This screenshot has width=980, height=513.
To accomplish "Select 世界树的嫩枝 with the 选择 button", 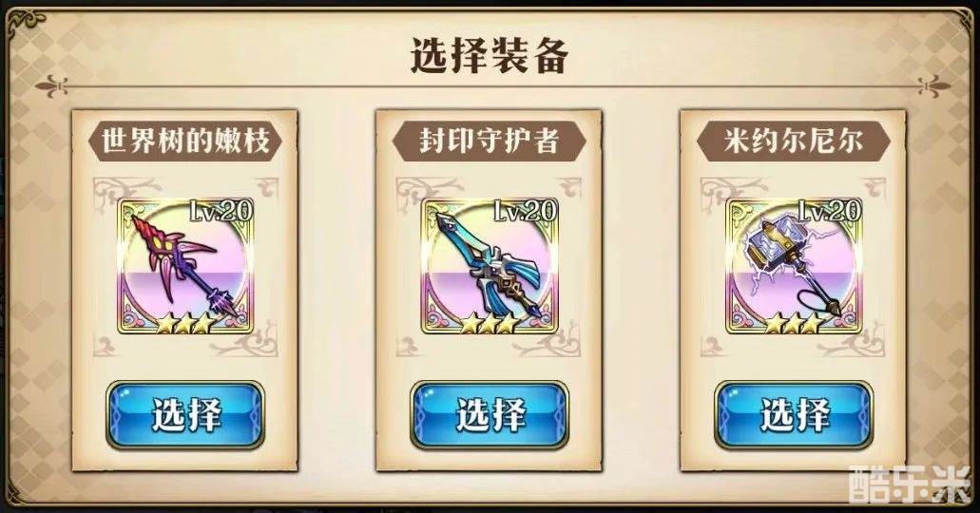I will click(x=185, y=414).
